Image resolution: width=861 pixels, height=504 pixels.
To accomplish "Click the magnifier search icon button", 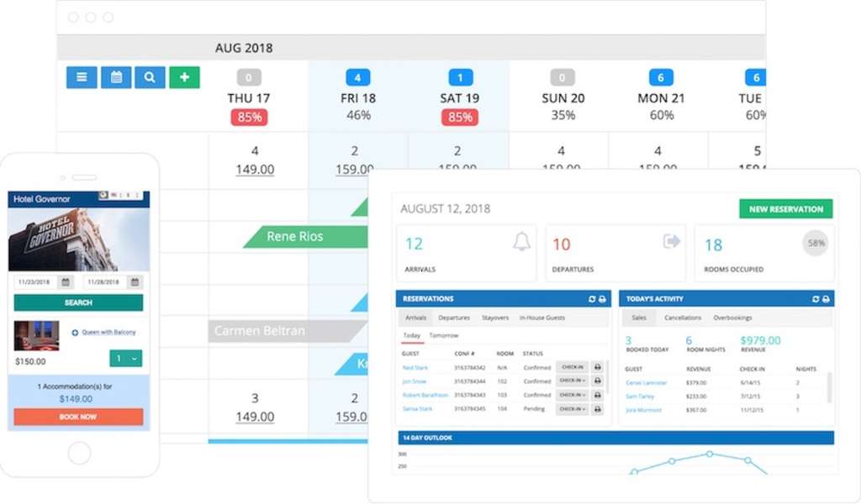I will [150, 77].
